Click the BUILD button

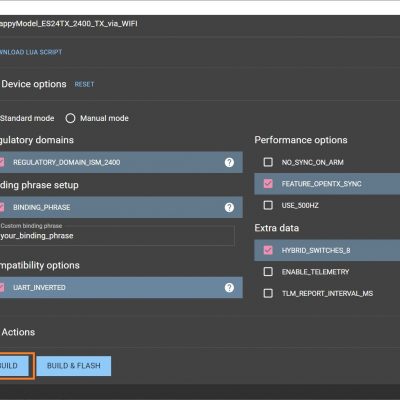point(14,366)
